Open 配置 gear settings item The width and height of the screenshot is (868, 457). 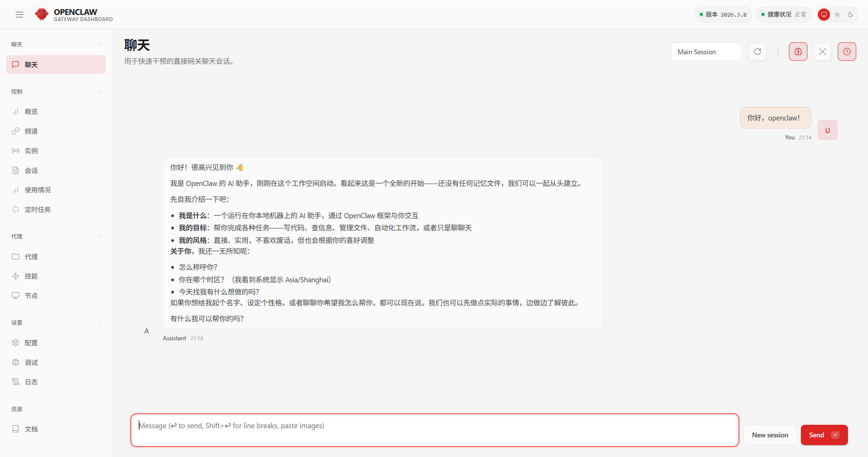click(x=31, y=343)
